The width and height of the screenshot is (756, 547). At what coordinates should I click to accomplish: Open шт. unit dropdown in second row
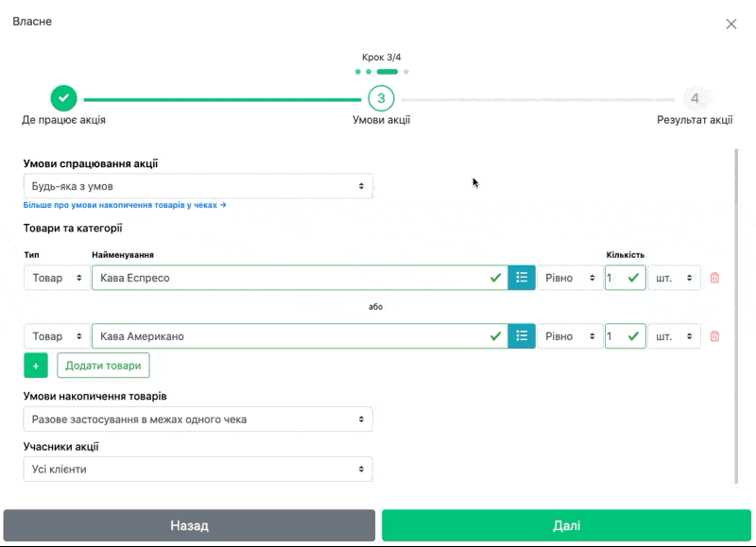[675, 336]
